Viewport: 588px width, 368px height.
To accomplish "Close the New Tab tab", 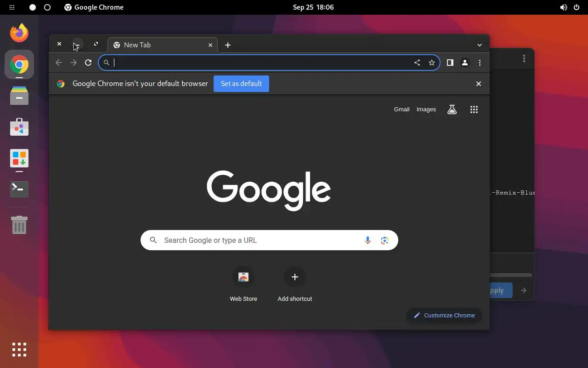I will click(210, 45).
